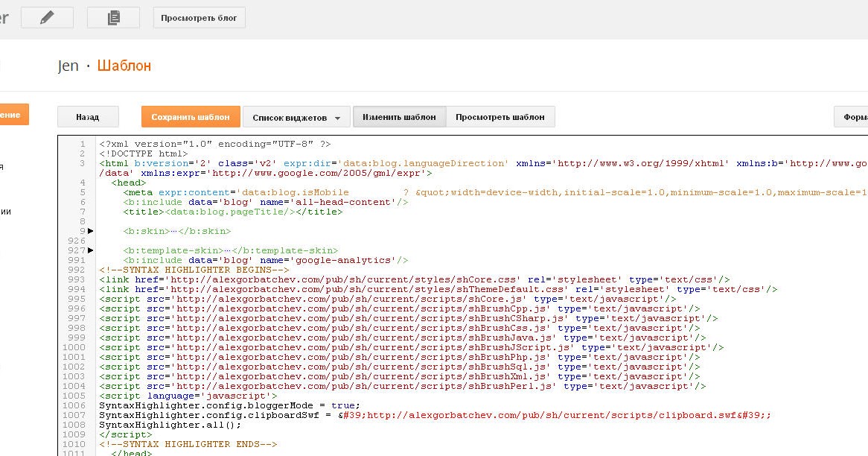Click the script language javascript line
868x456 pixels.
point(188,396)
